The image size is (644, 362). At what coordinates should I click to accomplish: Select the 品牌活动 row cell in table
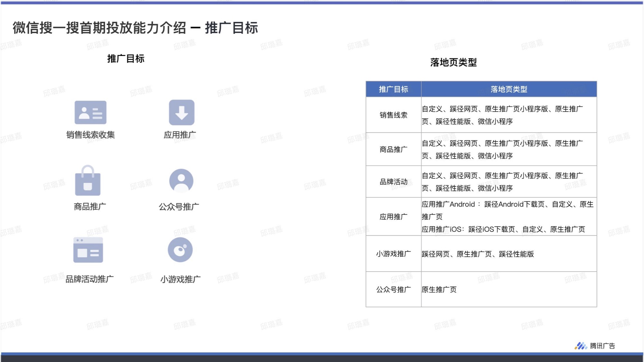pyautogui.click(x=393, y=182)
